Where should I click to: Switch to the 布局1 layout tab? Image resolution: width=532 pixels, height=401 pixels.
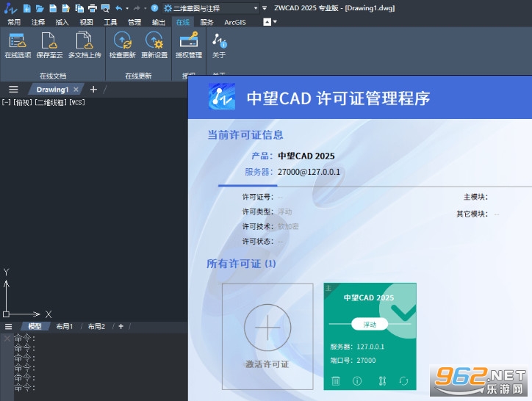click(x=65, y=326)
